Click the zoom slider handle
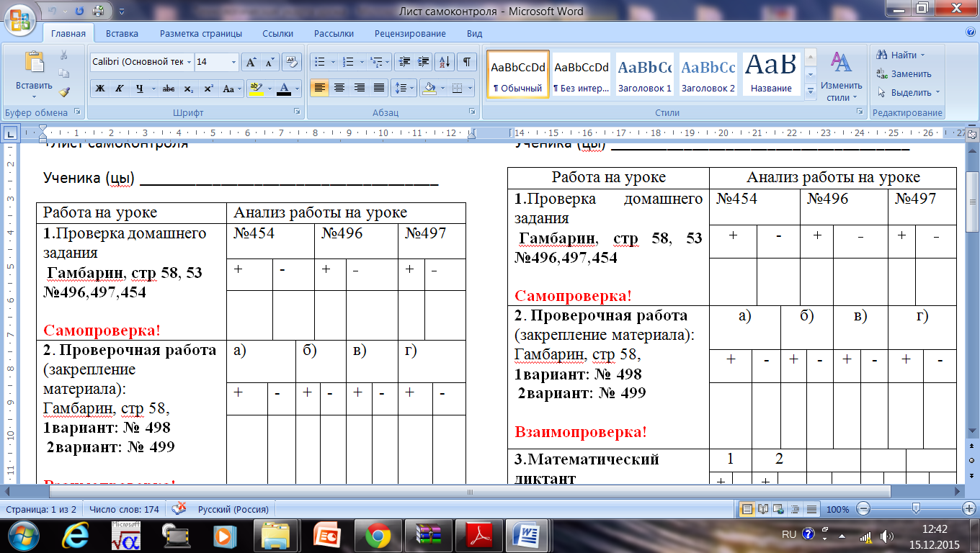Viewport: 980px width, 553px height. coord(914,509)
